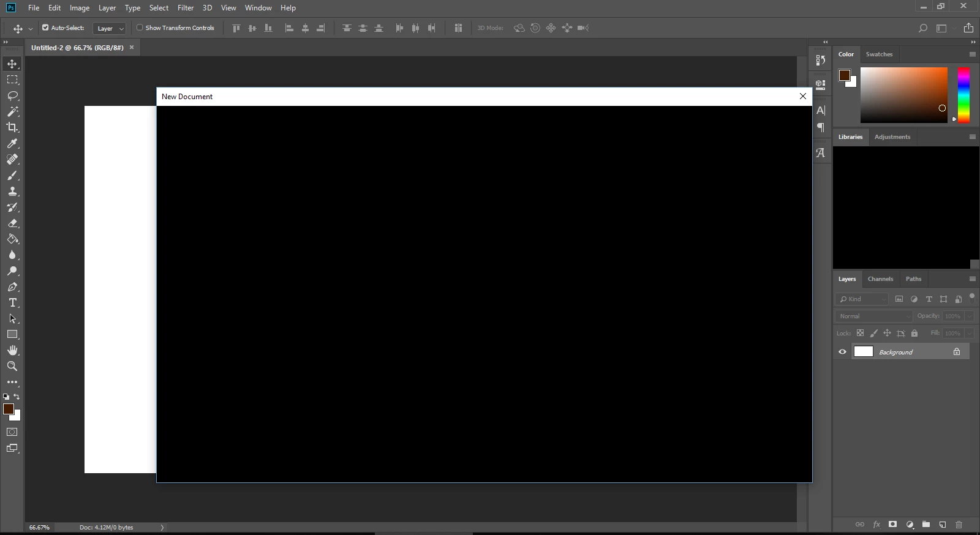Select the Paint Bucket tool

click(x=12, y=239)
